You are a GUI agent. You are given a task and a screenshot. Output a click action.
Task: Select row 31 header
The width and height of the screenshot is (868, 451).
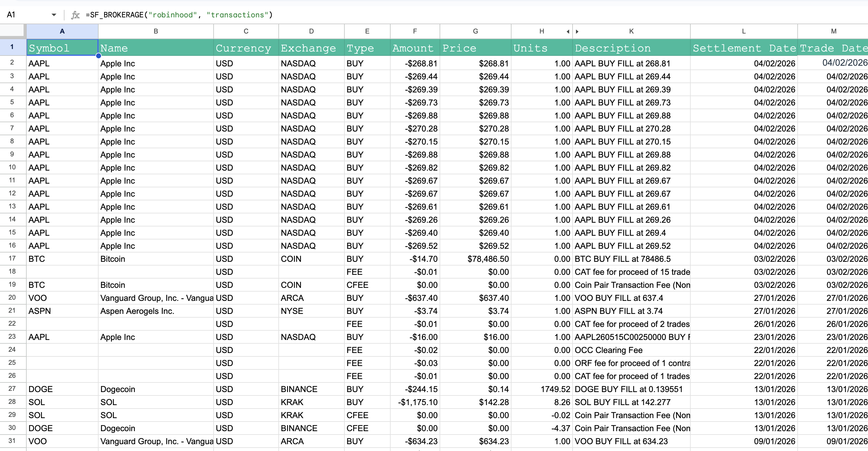tap(12, 441)
